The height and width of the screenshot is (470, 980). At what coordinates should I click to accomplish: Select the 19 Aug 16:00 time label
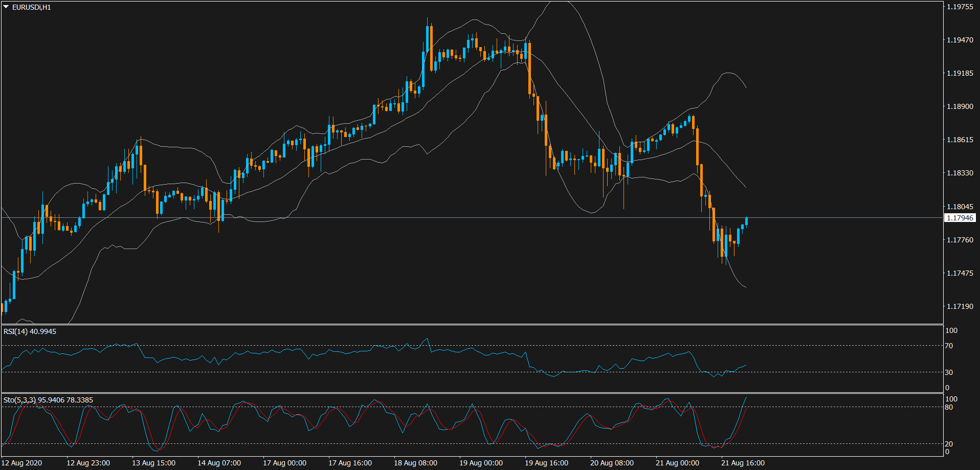coord(546,463)
